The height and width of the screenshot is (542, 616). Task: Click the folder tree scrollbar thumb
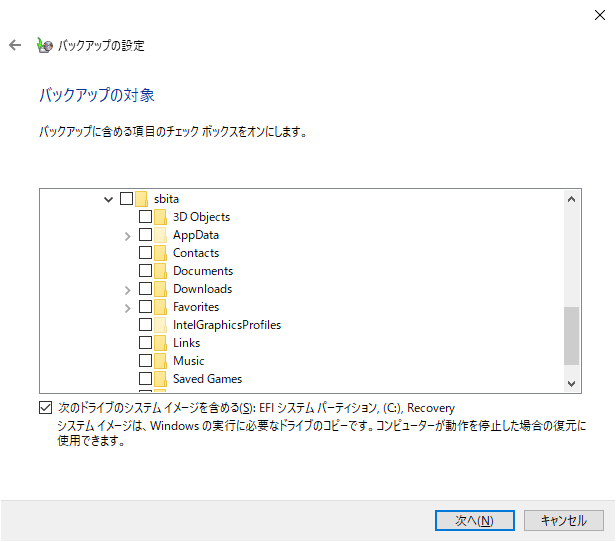click(x=572, y=336)
